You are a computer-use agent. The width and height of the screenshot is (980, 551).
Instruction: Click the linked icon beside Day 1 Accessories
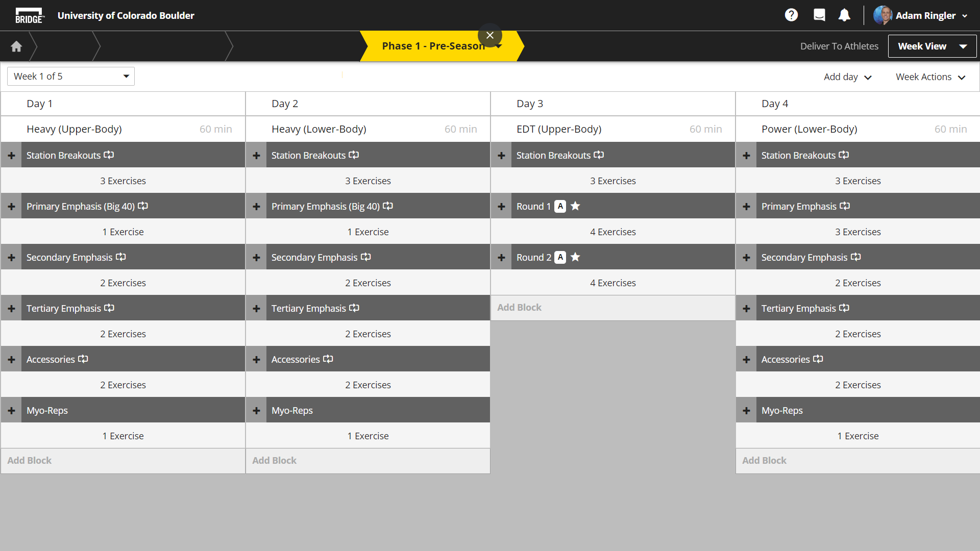83,359
